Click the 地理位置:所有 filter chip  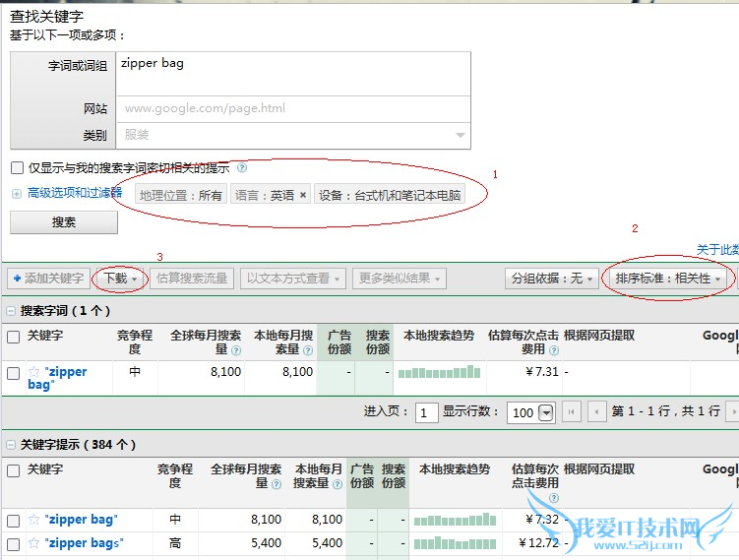181,195
